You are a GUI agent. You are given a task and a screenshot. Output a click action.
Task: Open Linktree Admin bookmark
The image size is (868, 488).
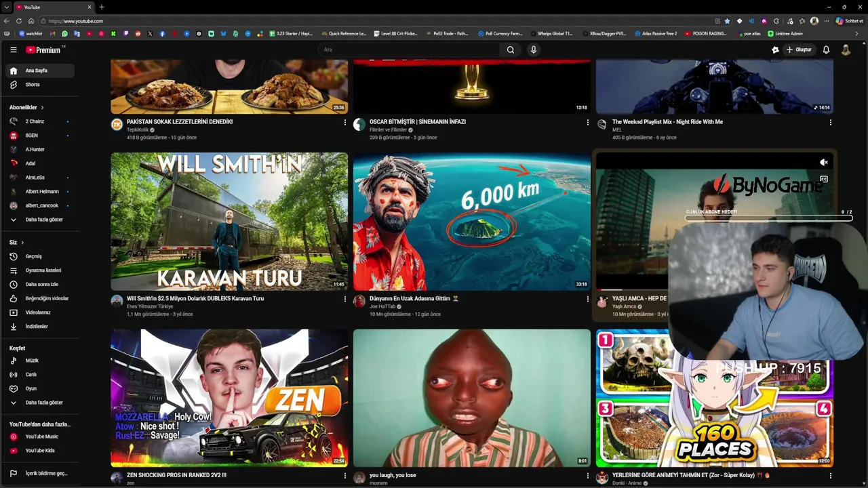coord(785,33)
